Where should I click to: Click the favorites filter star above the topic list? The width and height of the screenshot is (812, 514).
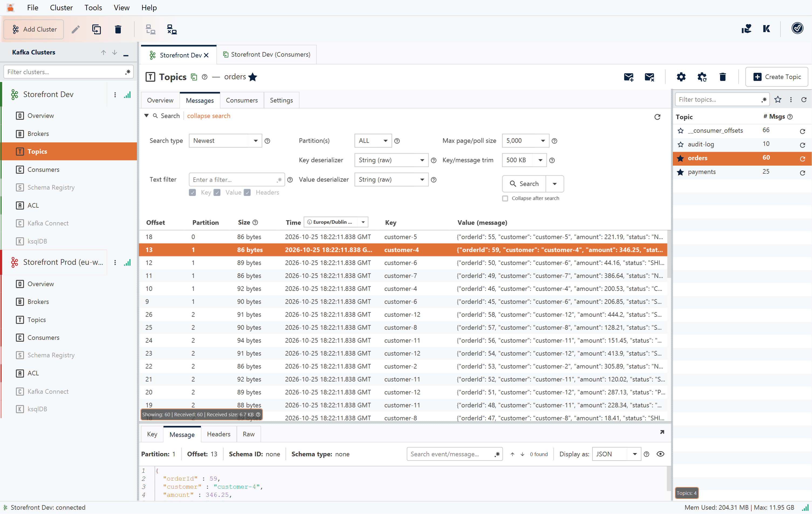(x=777, y=100)
